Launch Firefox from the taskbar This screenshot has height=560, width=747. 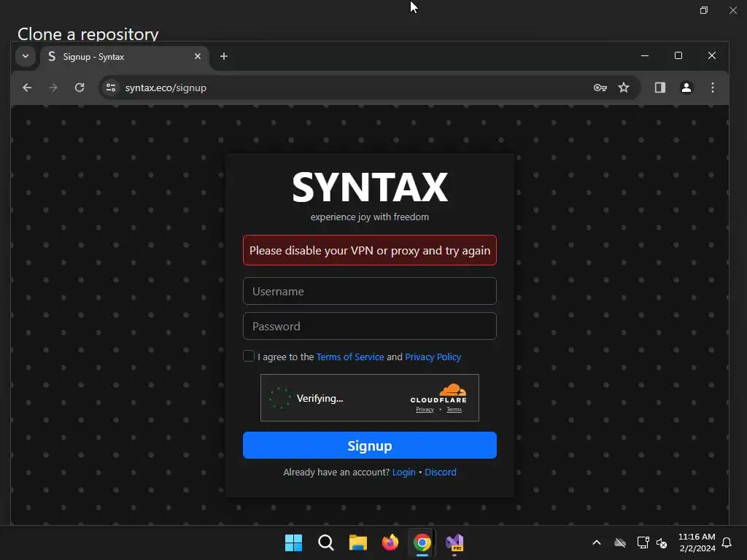tap(390, 542)
